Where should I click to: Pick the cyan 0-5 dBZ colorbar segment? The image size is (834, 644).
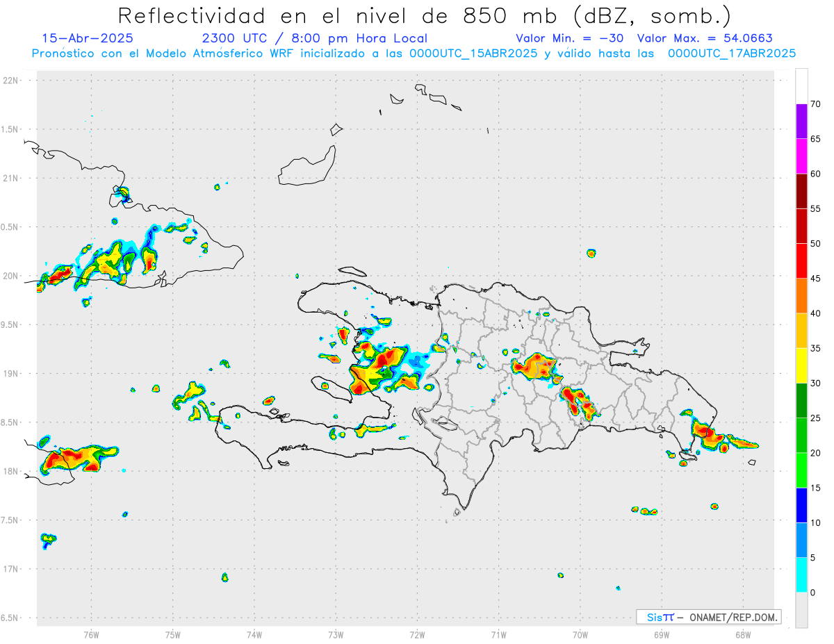click(801, 575)
